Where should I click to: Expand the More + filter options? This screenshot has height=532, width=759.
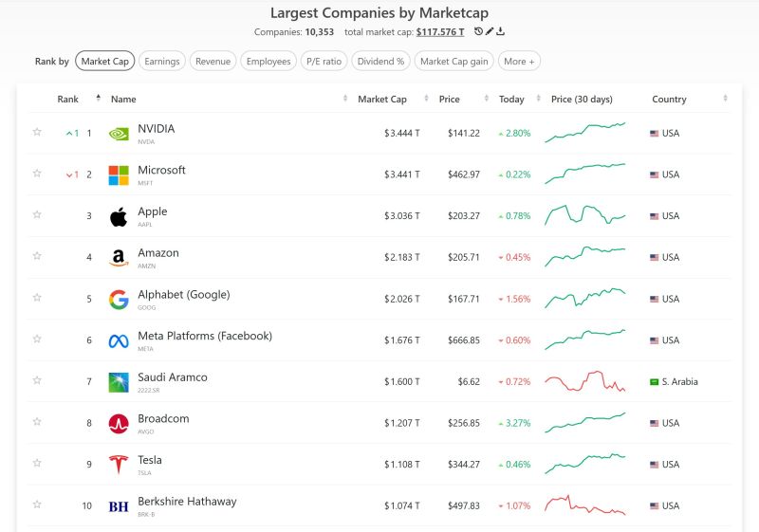[519, 62]
